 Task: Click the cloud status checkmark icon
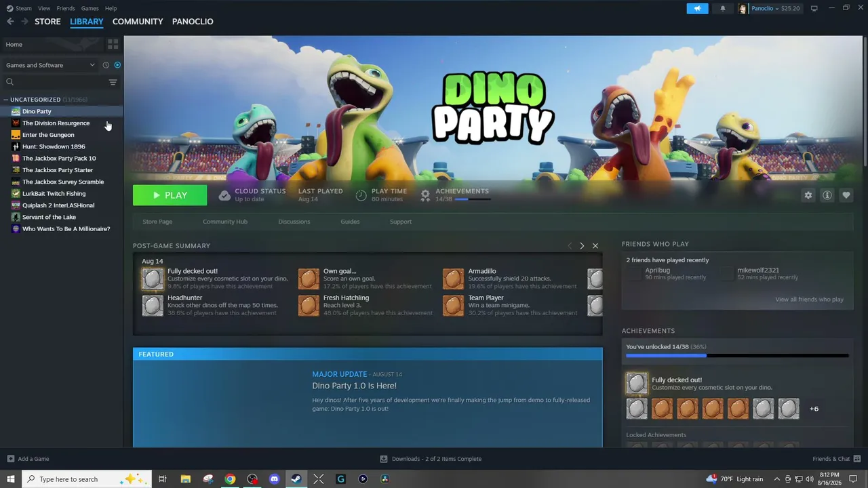pyautogui.click(x=224, y=195)
